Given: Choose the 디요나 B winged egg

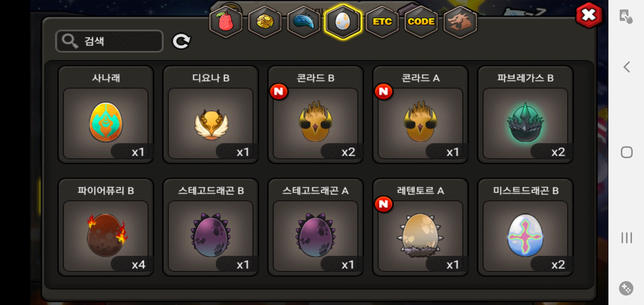Looking at the screenshot, I should point(211,114).
